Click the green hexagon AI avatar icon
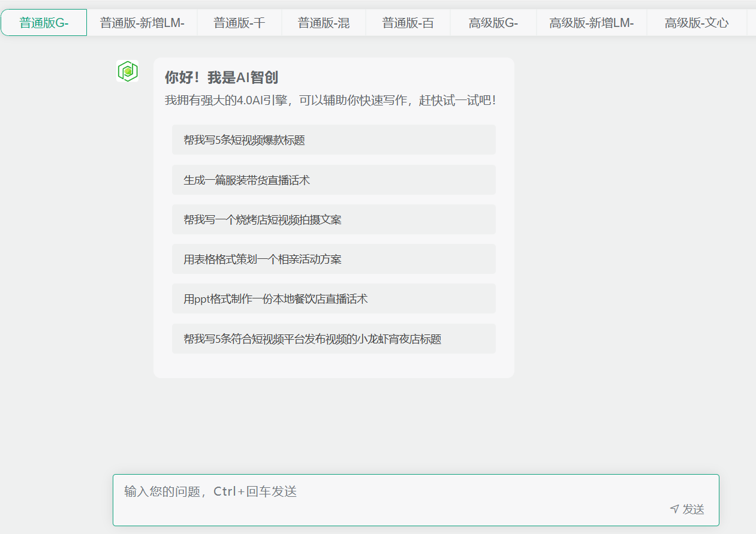The height and width of the screenshot is (534, 756). coord(127,71)
